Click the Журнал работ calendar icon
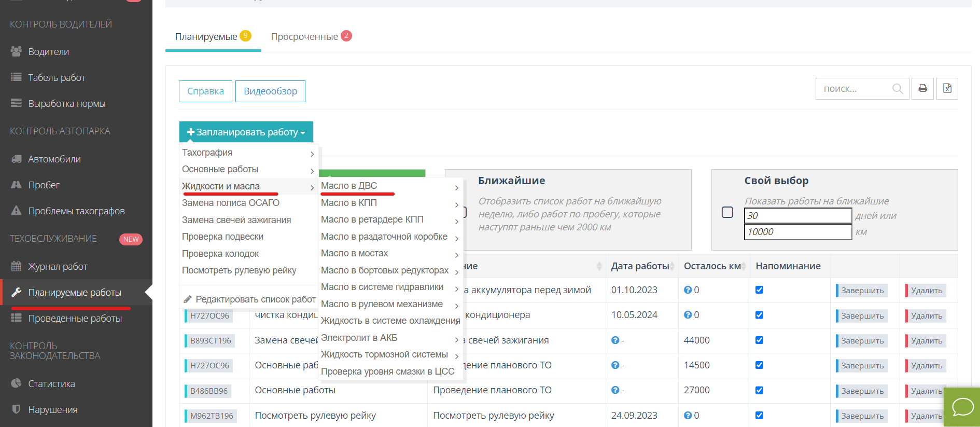Image resolution: width=980 pixels, height=427 pixels. point(17,266)
